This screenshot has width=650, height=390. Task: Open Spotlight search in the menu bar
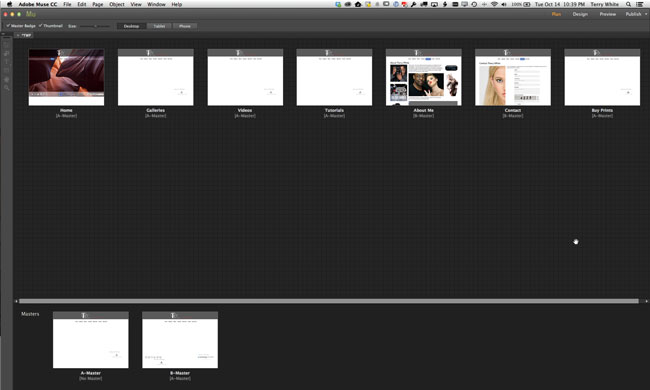point(628,4)
